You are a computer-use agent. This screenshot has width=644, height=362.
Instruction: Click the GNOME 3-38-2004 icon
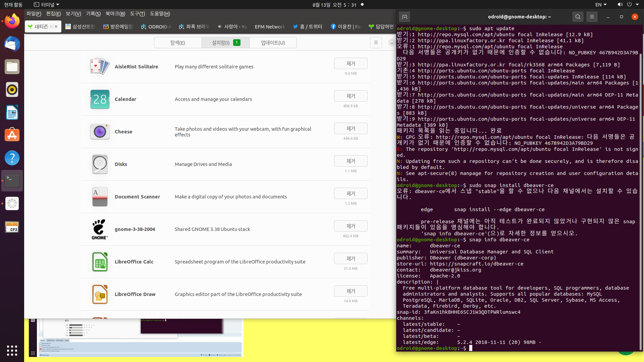(x=100, y=229)
